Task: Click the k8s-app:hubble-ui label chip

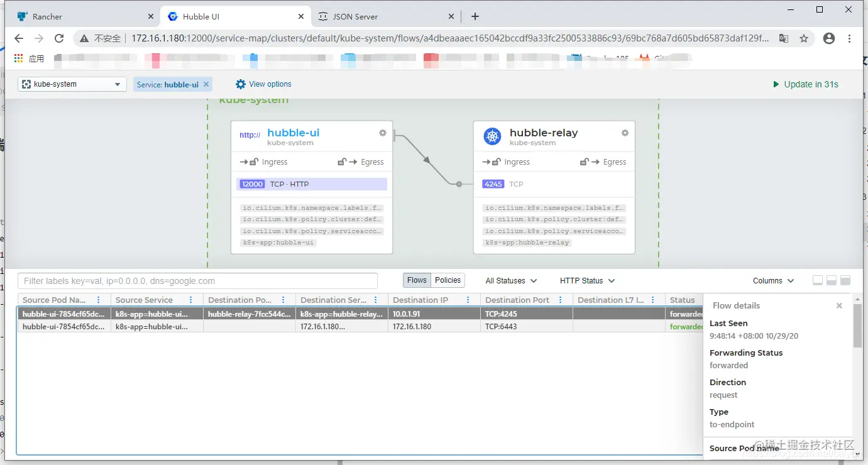Action: 278,243
